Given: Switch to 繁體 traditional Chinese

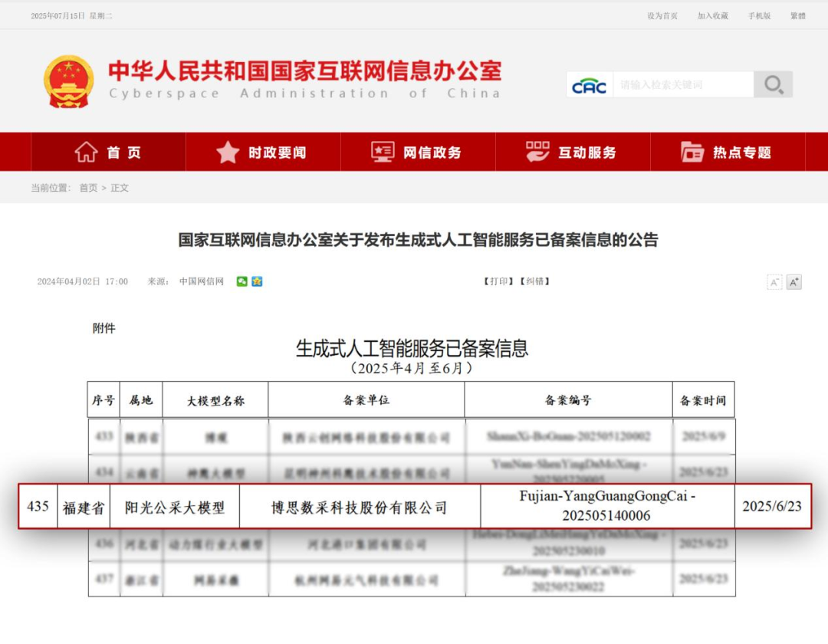Looking at the screenshot, I should point(798,16).
